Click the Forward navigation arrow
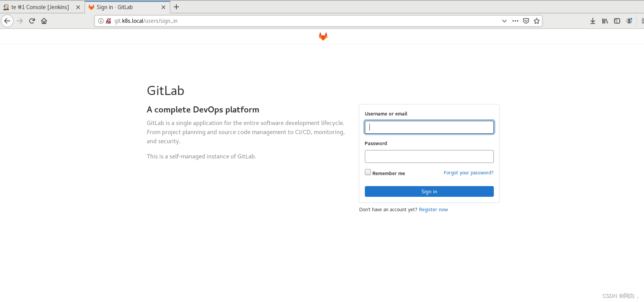Image resolution: width=644 pixels, height=302 pixels. click(20, 21)
